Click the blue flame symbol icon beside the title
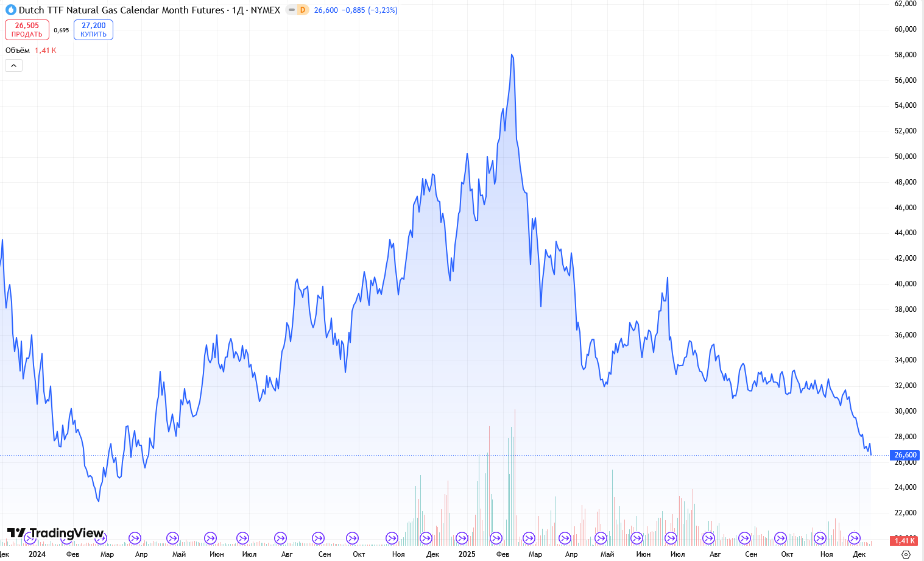 [x=10, y=10]
